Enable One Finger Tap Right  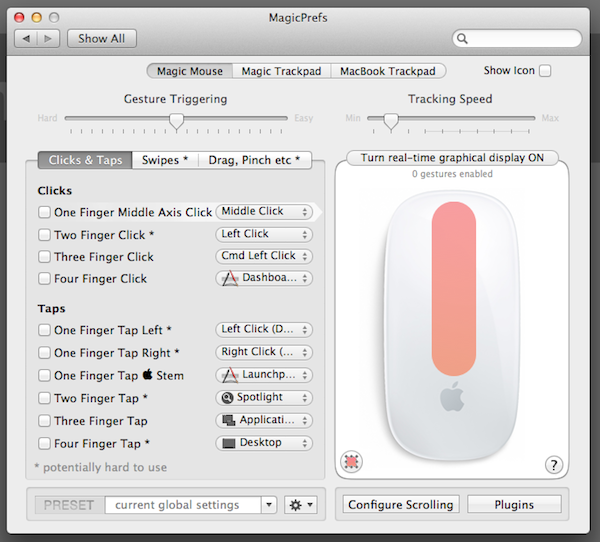click(44, 353)
